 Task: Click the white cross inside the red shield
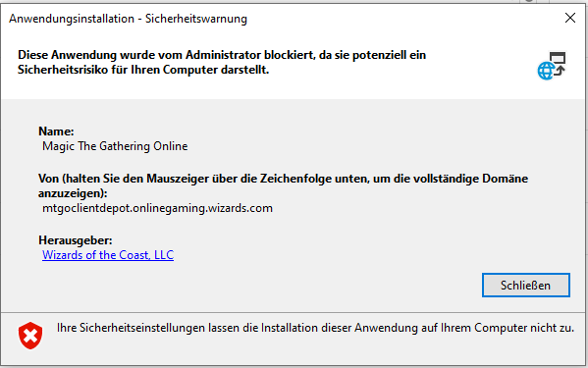click(30, 336)
